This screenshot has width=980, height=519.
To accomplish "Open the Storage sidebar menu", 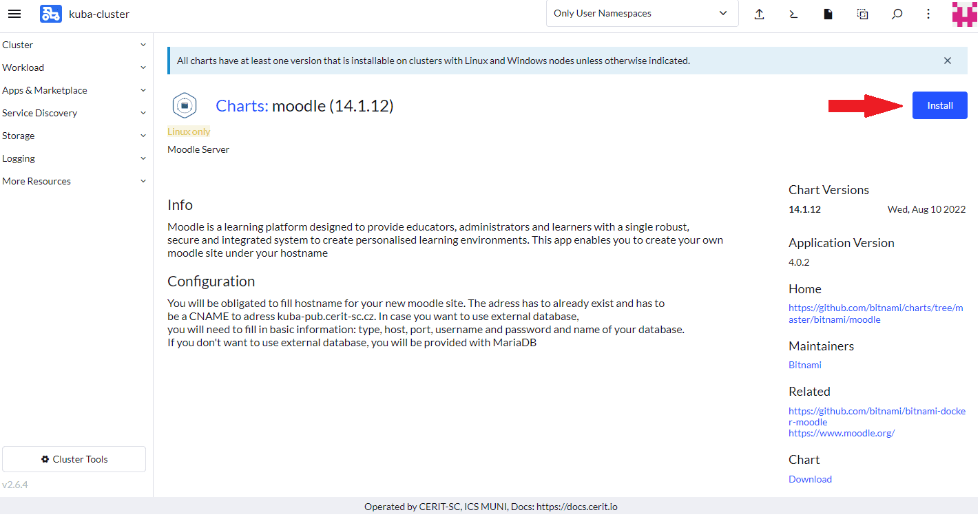I will click(x=74, y=136).
